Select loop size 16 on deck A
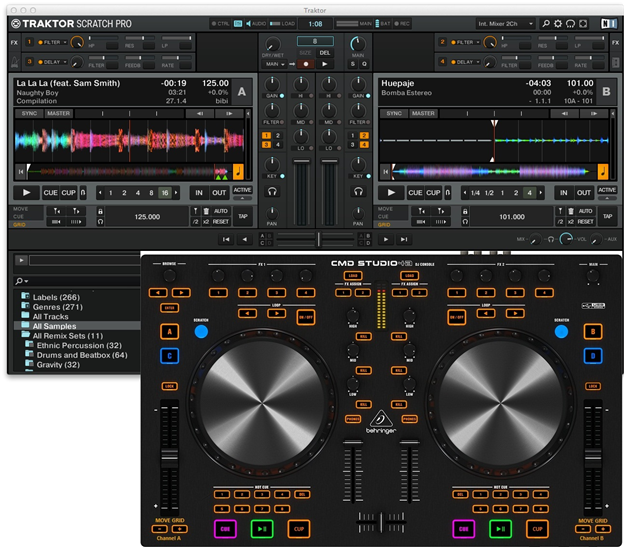The width and height of the screenshot is (624, 547). 165,193
